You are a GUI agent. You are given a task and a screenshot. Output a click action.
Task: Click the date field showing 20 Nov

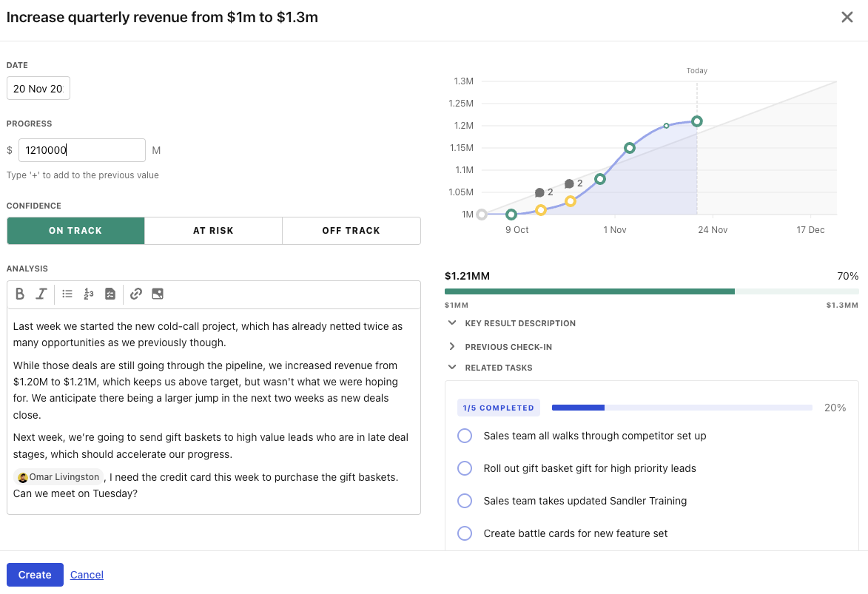(38, 89)
